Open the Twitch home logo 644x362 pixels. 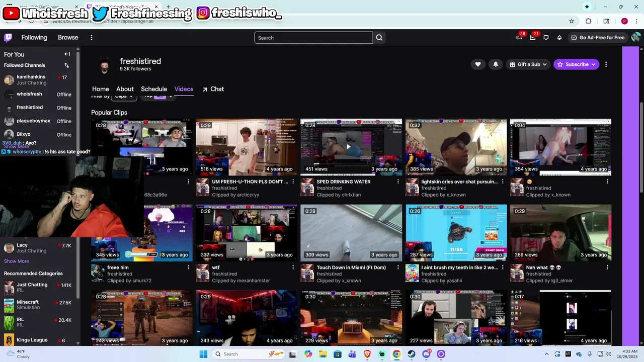[8, 38]
